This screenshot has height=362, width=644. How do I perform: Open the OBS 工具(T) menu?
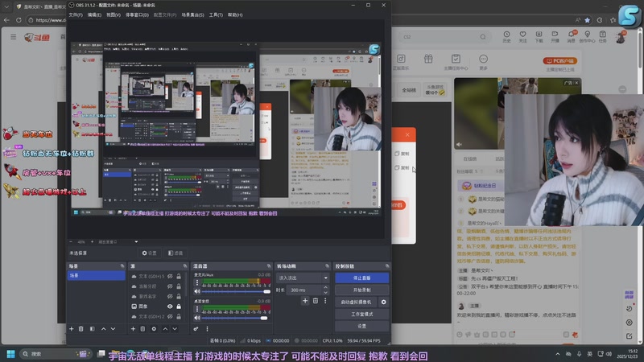(x=216, y=14)
